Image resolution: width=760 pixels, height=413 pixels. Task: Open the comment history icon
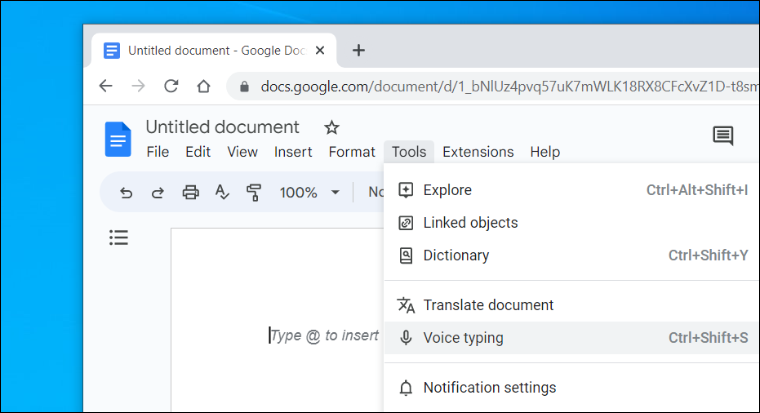click(x=723, y=135)
